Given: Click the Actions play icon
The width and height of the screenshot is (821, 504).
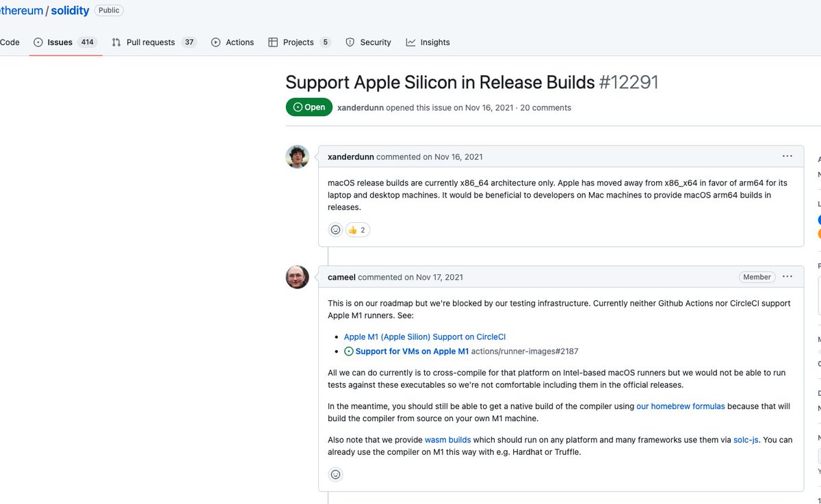Looking at the screenshot, I should 214,42.
